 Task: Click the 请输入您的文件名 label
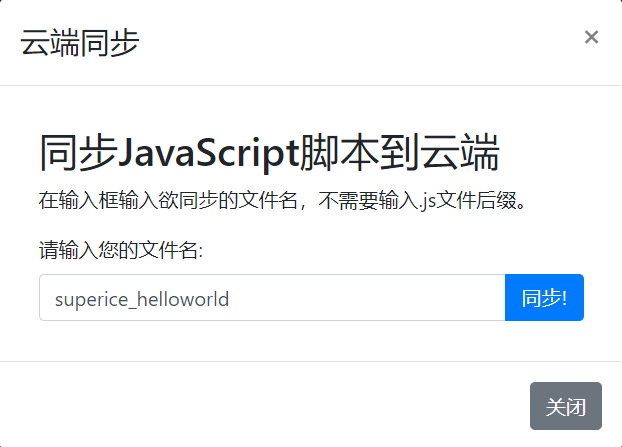120,250
